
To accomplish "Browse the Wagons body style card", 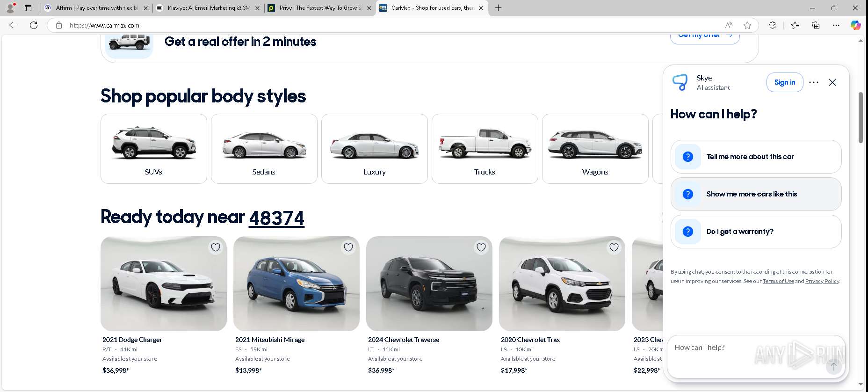I will [x=595, y=149].
